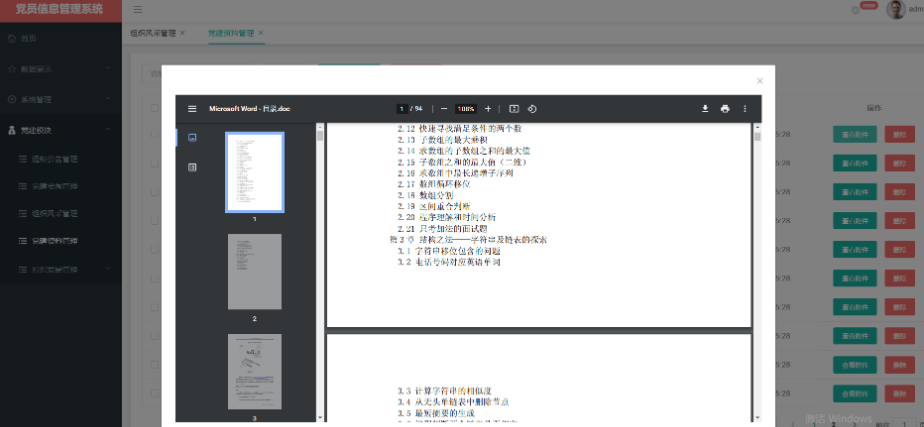Click the line 2.18 数组分割

pyautogui.click(x=425, y=195)
